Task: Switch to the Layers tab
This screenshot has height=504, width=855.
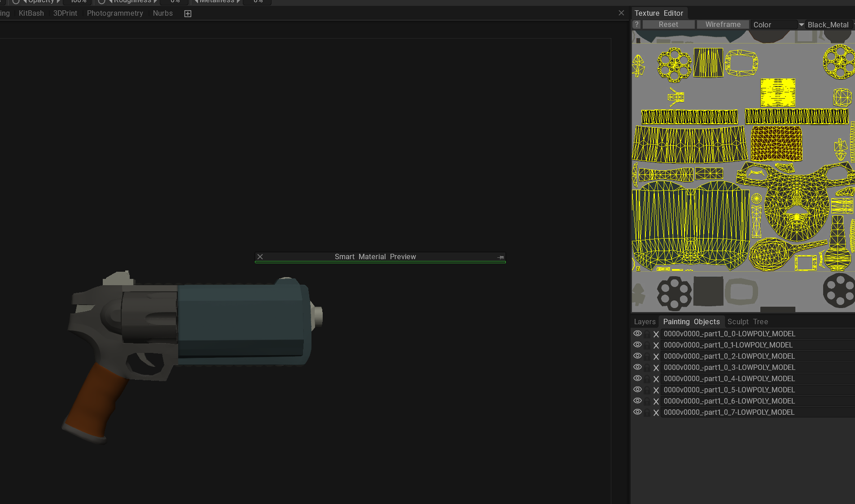Action: [645, 322]
